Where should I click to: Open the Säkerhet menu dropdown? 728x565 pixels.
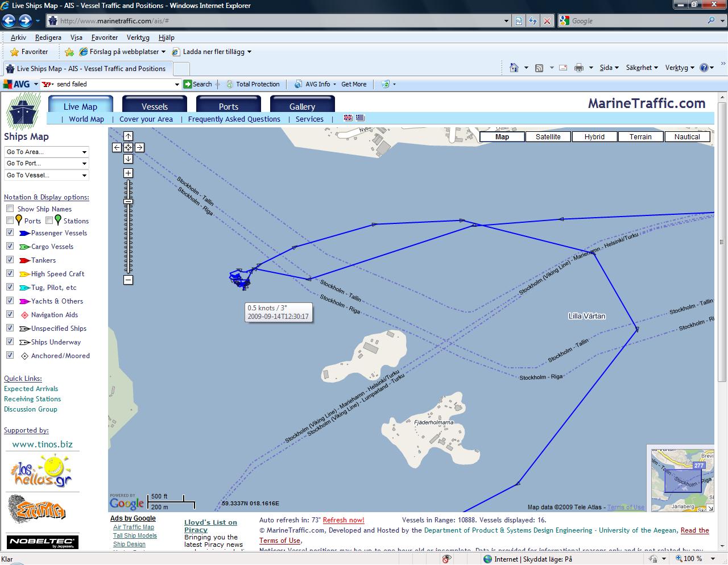[642, 68]
